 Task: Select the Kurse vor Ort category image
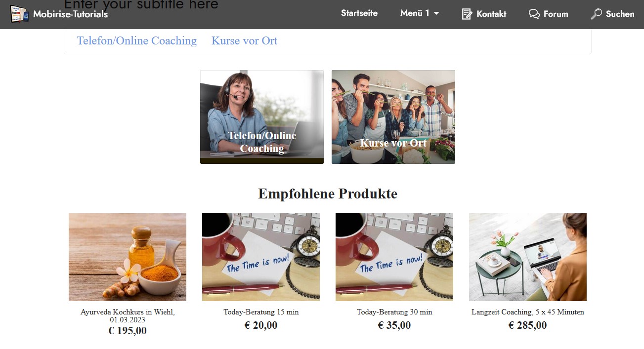[393, 117]
